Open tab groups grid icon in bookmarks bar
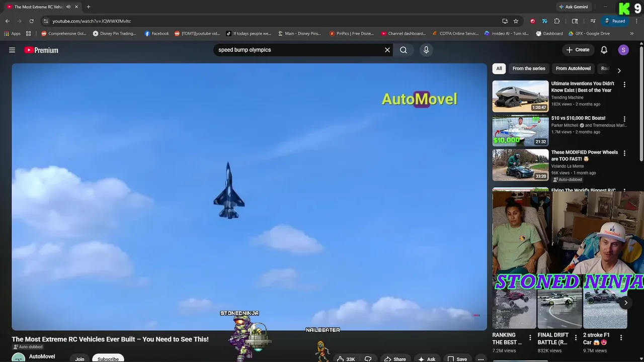644x362 pixels. click(29, 34)
